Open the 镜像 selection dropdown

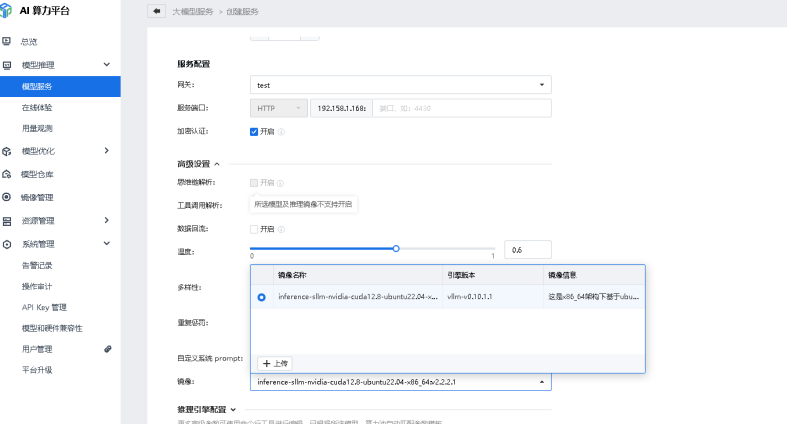click(x=400, y=382)
